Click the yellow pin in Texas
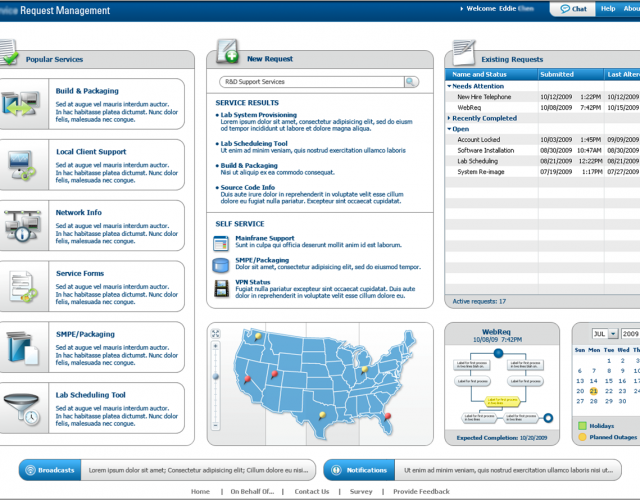 (322, 416)
